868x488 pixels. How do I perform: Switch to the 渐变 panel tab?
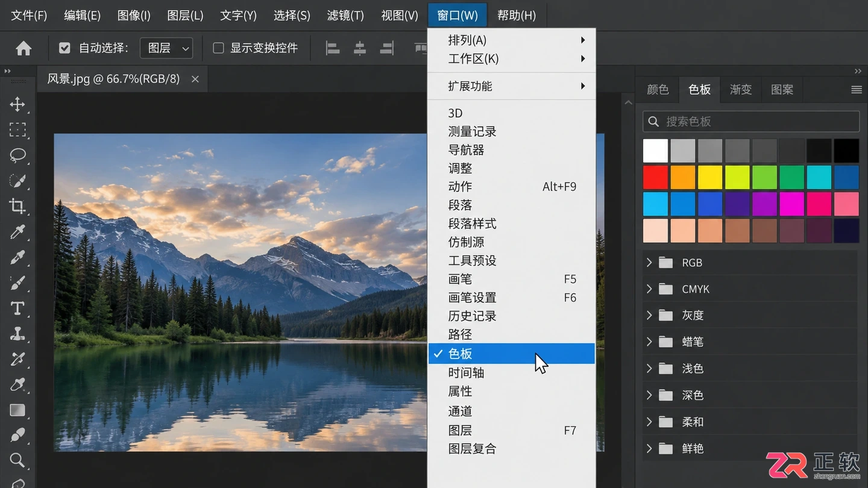click(x=741, y=90)
